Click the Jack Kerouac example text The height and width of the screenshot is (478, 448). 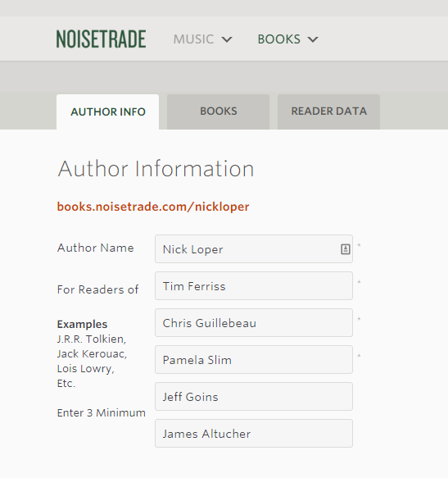pyautogui.click(x=92, y=354)
